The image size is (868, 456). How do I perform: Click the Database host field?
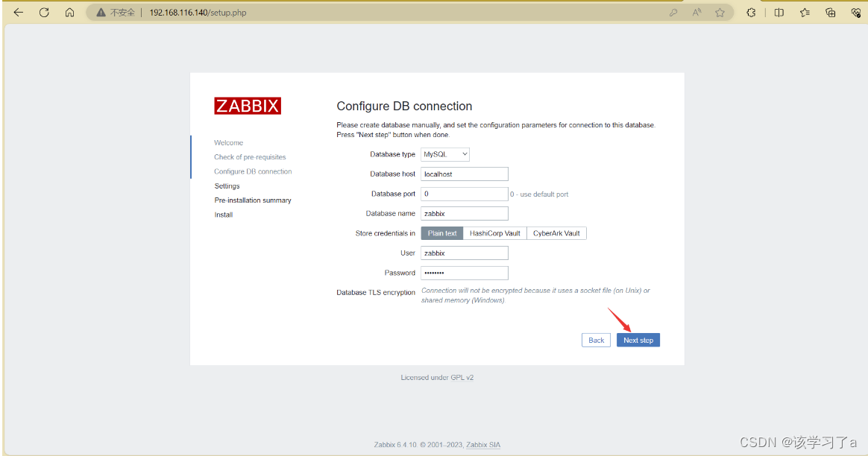[x=465, y=174]
